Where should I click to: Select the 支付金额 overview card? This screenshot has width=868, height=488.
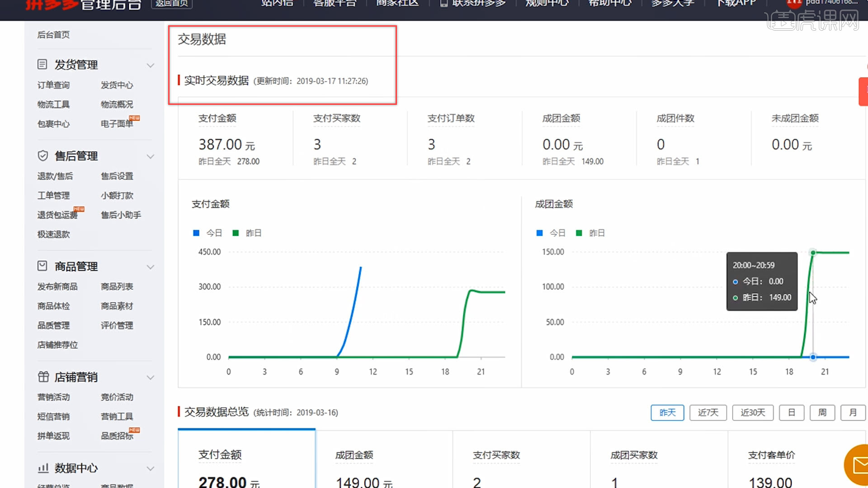(x=246, y=459)
